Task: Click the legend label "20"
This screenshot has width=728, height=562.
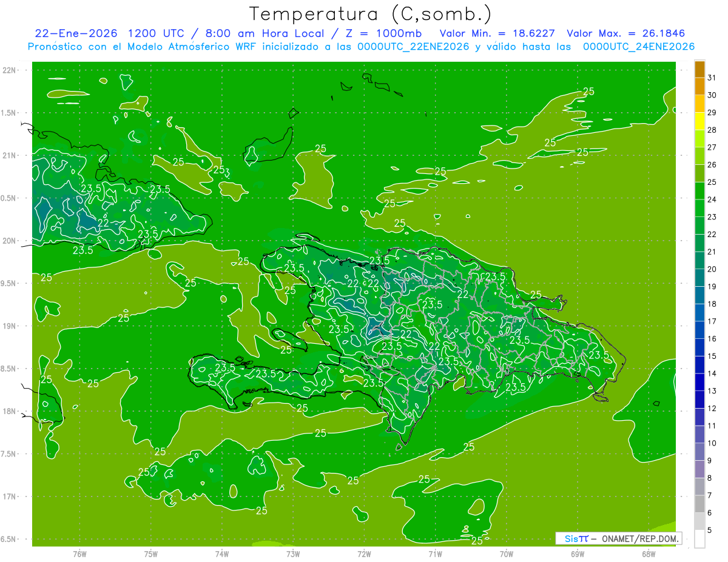Action: pyautogui.click(x=712, y=269)
